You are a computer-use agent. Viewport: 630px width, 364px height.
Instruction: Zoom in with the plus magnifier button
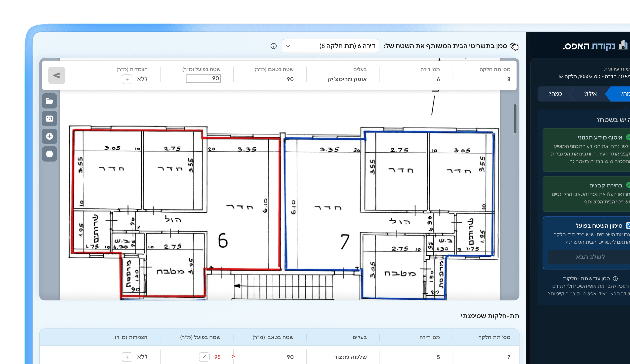point(49,136)
